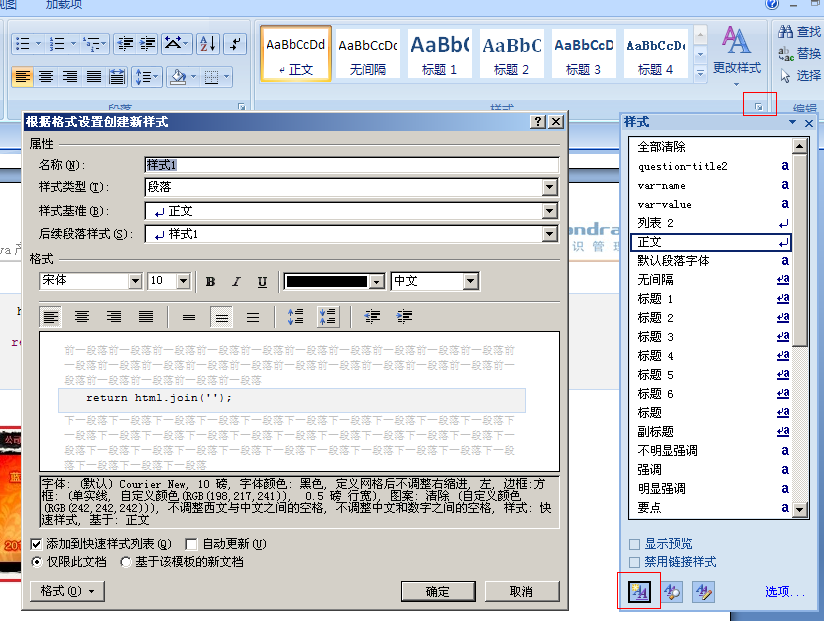Click Styles group dialog launcher arrow
Viewport: 824px width, 621px height.
[x=759, y=107]
